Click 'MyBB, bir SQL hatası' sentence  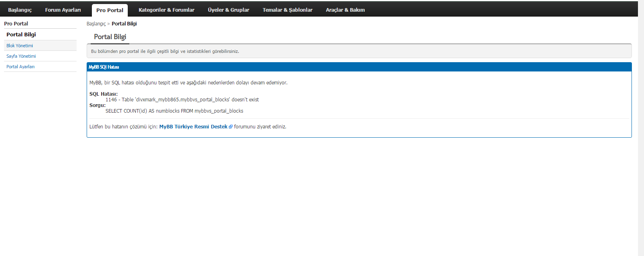(x=188, y=82)
